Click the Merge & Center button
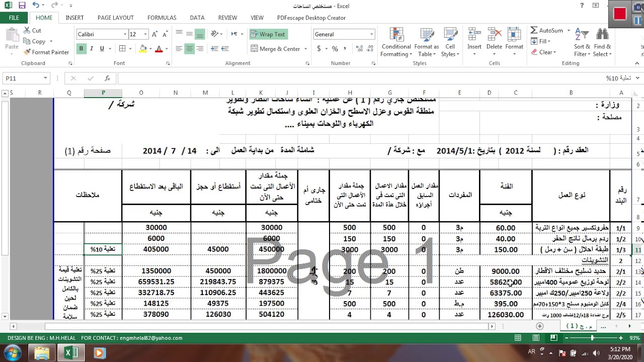The width and height of the screenshot is (644, 362). point(276,49)
